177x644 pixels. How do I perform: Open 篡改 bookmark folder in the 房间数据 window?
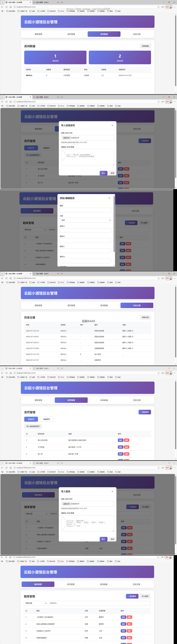(110, 11)
